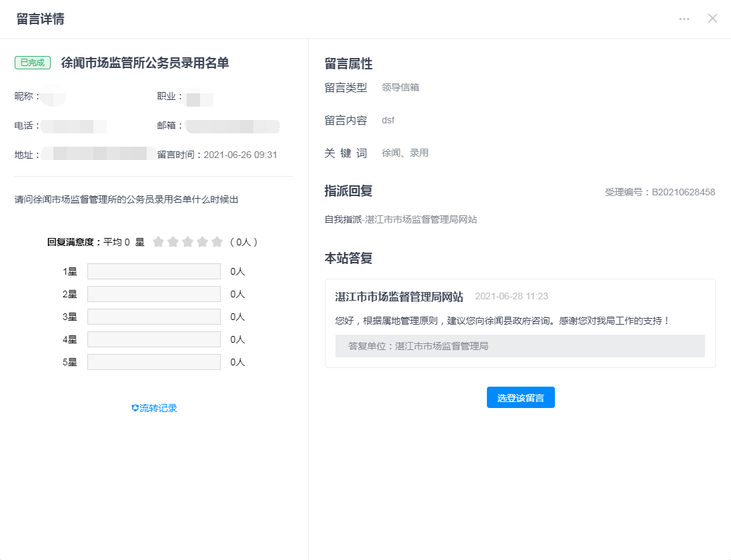
Task: Click the 1星 rating progress bar
Action: coord(153,271)
